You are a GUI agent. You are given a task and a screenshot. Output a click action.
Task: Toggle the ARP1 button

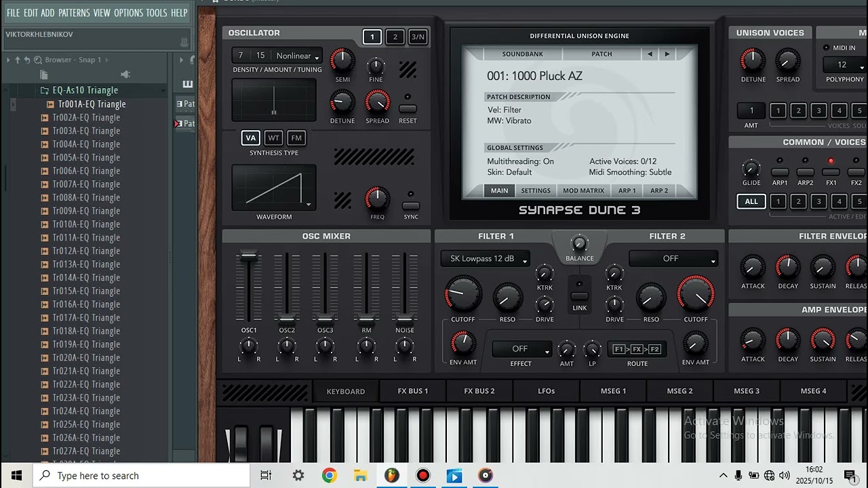pyautogui.click(x=780, y=172)
